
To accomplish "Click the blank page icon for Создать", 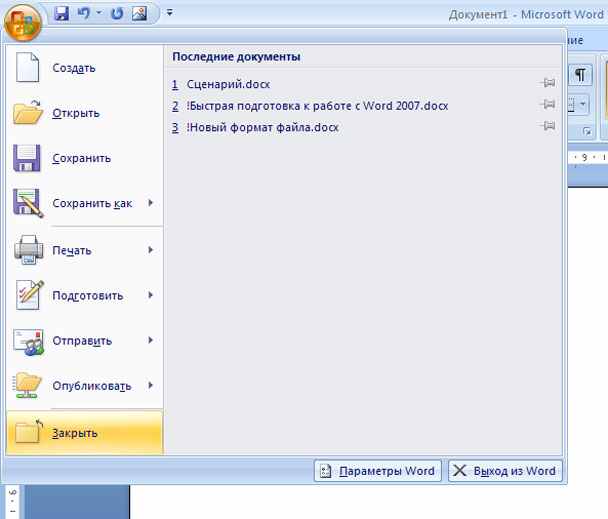I will [27, 67].
